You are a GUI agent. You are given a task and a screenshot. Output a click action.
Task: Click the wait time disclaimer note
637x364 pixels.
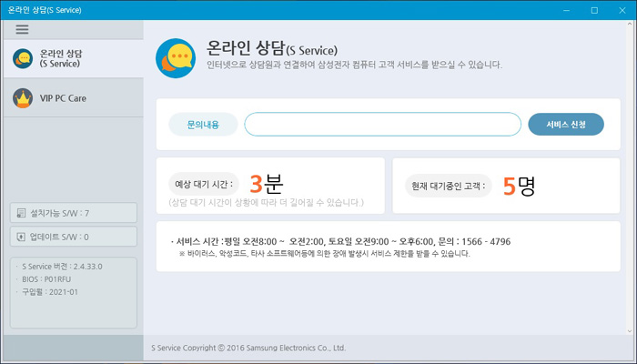(x=266, y=202)
